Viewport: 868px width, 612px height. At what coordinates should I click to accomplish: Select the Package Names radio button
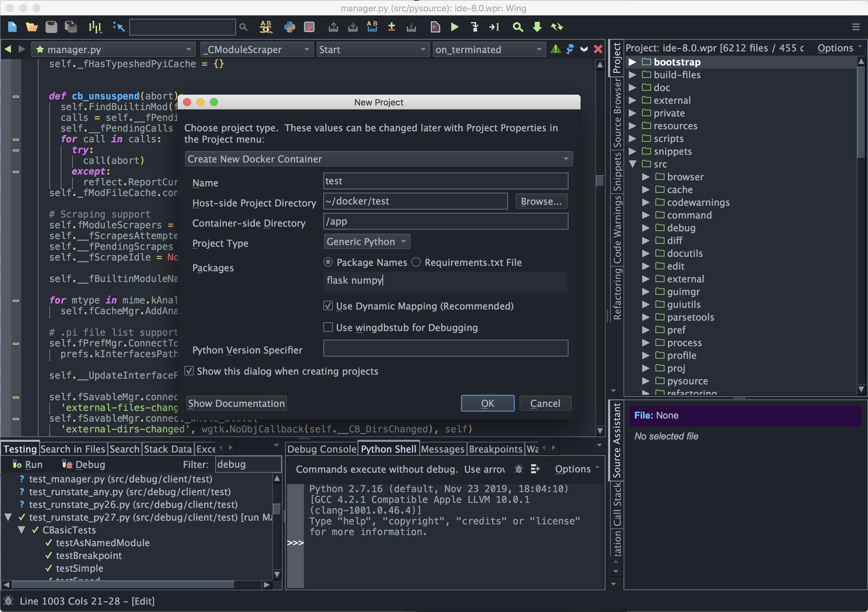point(328,262)
